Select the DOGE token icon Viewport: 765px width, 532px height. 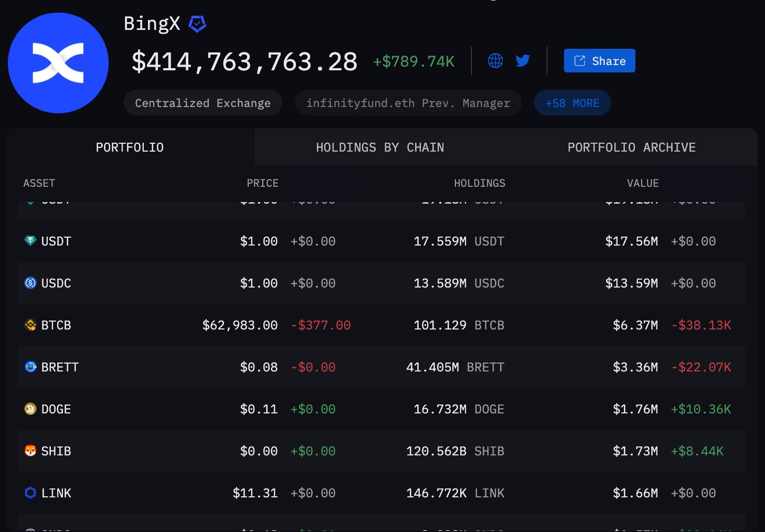(30, 409)
